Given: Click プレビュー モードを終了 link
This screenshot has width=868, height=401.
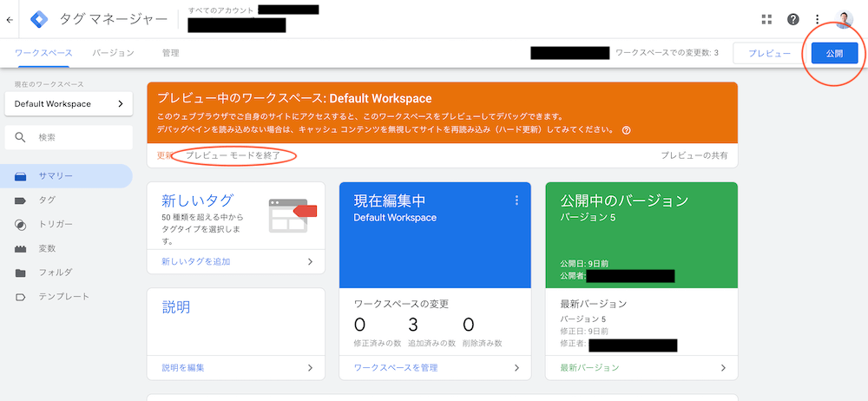Looking at the screenshot, I should pos(233,155).
